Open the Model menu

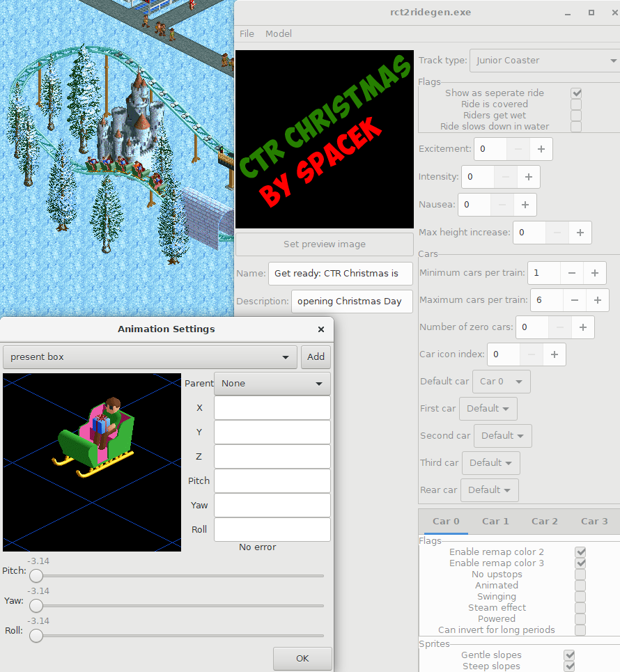[x=278, y=33]
